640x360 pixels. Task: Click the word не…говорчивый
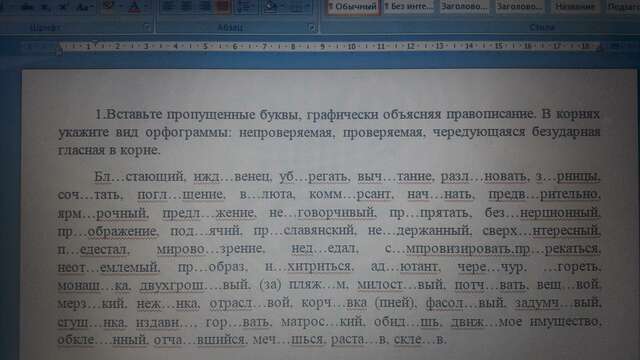(x=323, y=213)
